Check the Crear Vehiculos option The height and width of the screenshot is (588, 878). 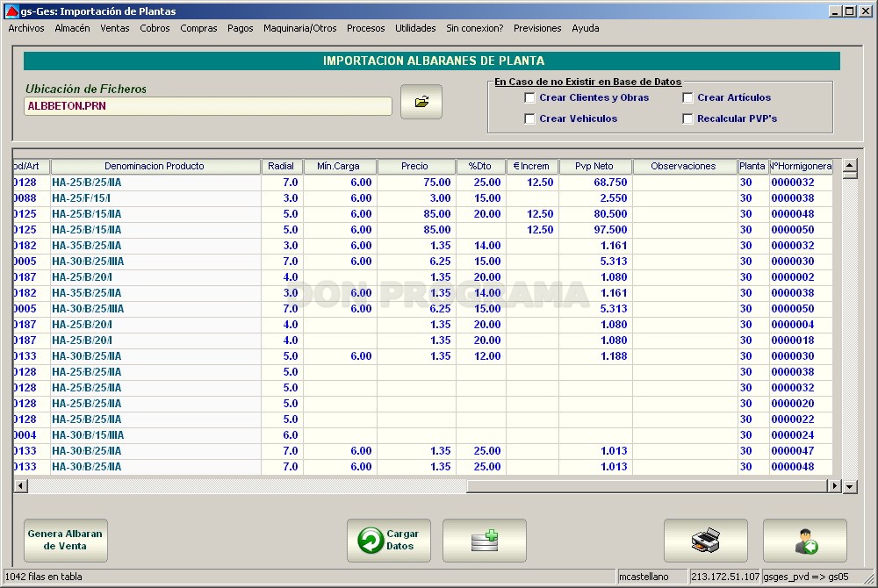[x=529, y=118]
